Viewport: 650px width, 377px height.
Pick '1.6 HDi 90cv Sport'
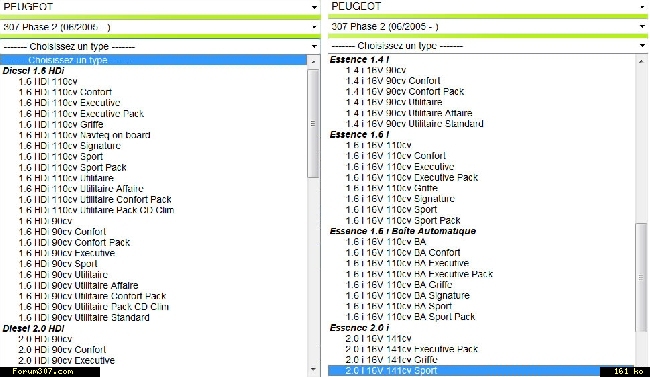click(58, 264)
